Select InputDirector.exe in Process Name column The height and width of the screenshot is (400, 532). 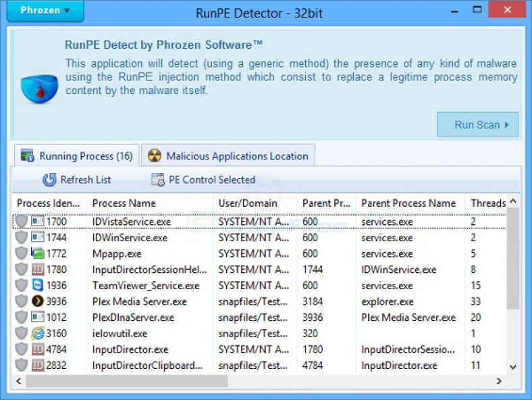point(130,349)
